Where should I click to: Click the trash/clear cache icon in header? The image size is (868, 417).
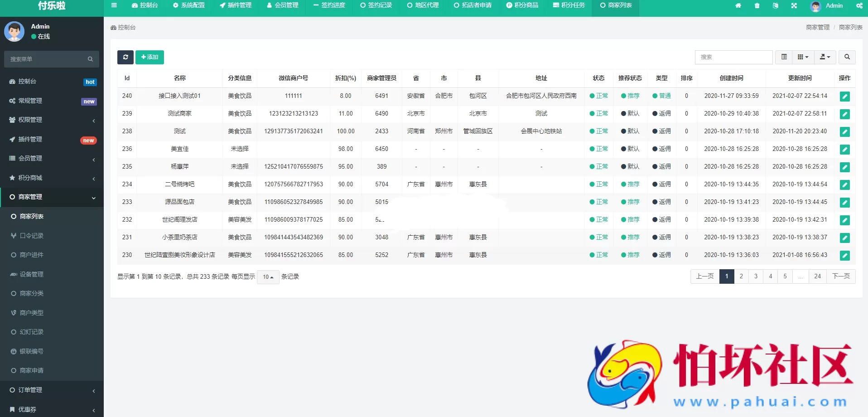757,6
